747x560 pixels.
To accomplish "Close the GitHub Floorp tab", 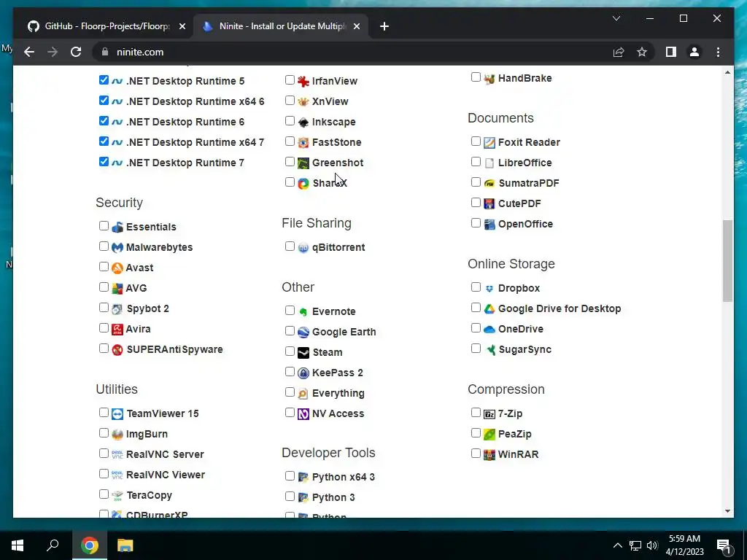I will point(182,27).
